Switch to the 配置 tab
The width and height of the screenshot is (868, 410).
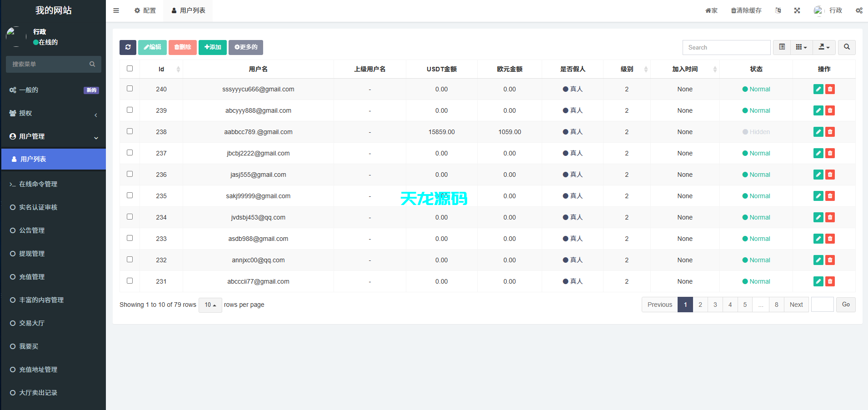click(145, 10)
